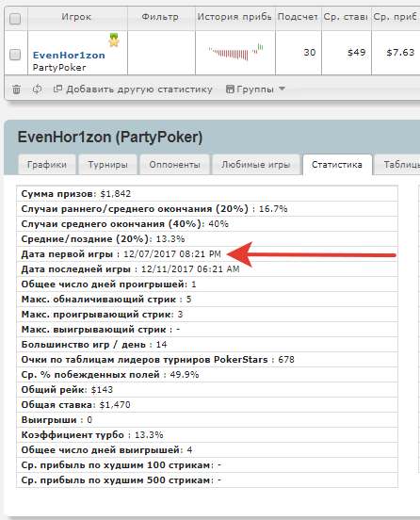
Task: Click the Сумма призов: $1,842 row
Action: (207, 194)
